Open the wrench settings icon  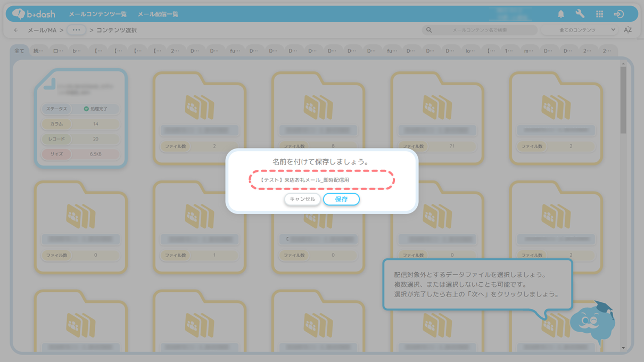[580, 14]
